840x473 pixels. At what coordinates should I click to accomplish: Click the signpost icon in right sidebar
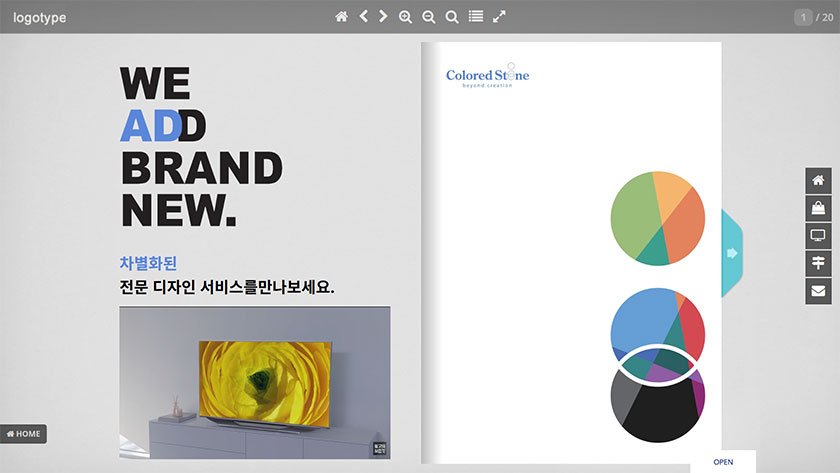coord(818,263)
